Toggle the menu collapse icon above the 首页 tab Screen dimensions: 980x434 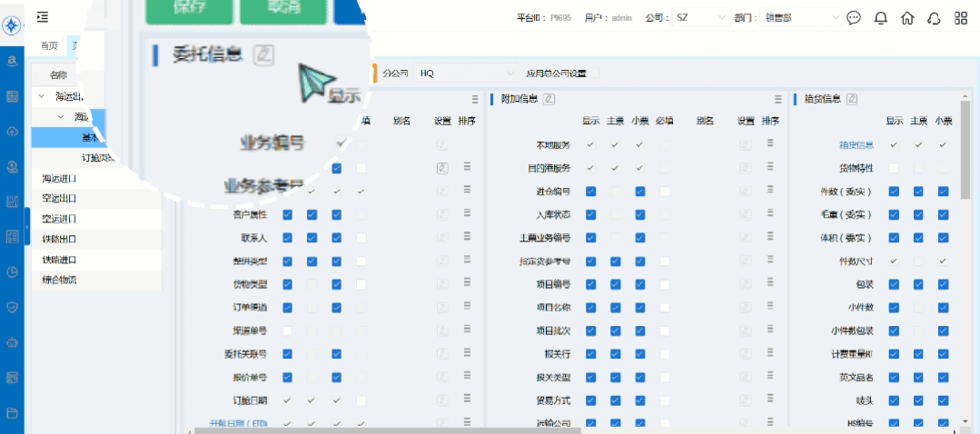pos(43,17)
